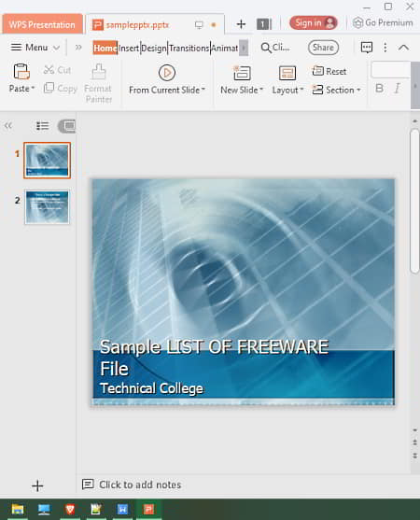
Task: Switch to slide thumbnail view
Action: coord(67,126)
